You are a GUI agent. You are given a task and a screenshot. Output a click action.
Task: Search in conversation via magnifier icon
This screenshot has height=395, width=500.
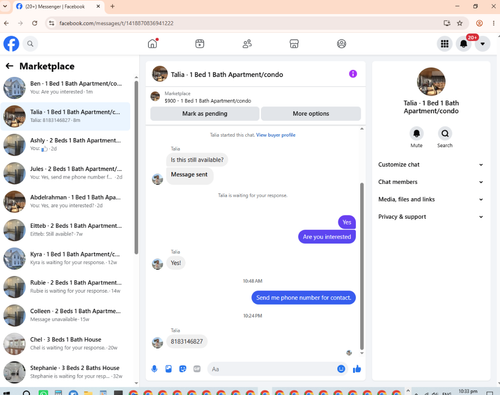tap(445, 134)
